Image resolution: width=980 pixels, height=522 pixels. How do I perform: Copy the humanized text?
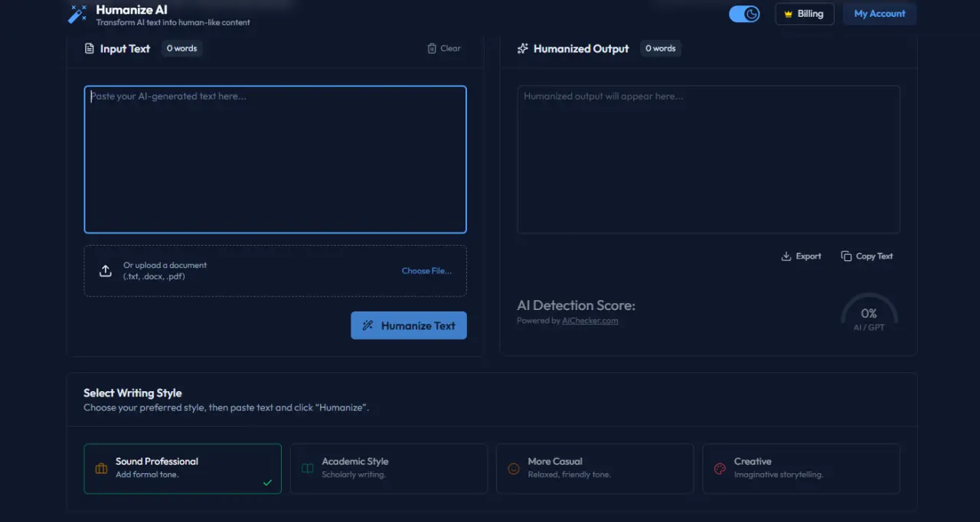coord(867,256)
